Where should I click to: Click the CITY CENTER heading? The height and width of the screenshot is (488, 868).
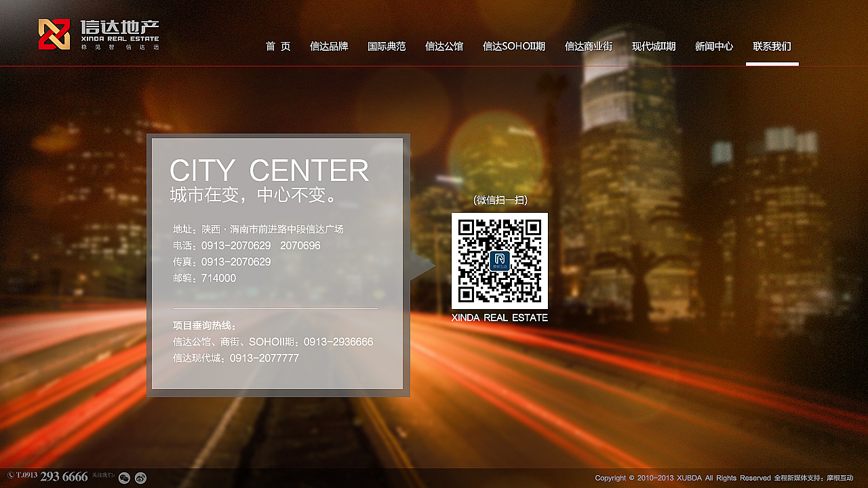pos(269,170)
